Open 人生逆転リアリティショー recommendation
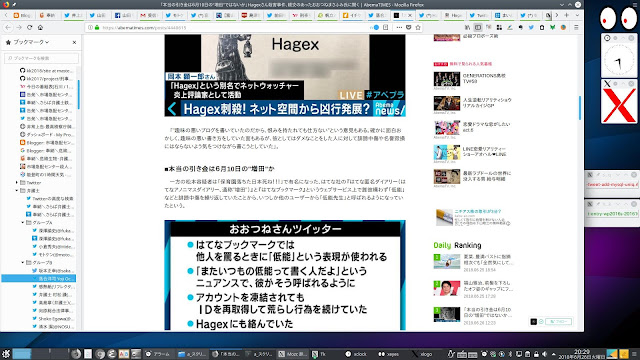 [x=473, y=103]
